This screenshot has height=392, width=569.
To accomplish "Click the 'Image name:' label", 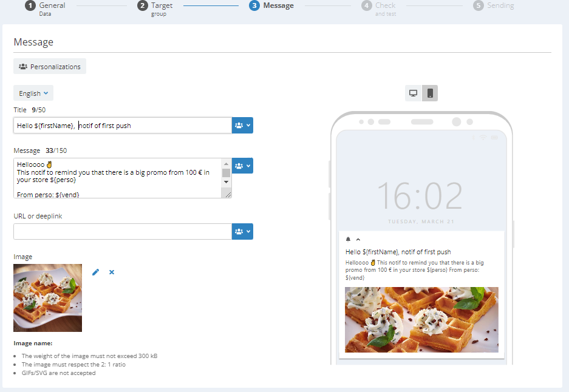I will click(x=33, y=343).
